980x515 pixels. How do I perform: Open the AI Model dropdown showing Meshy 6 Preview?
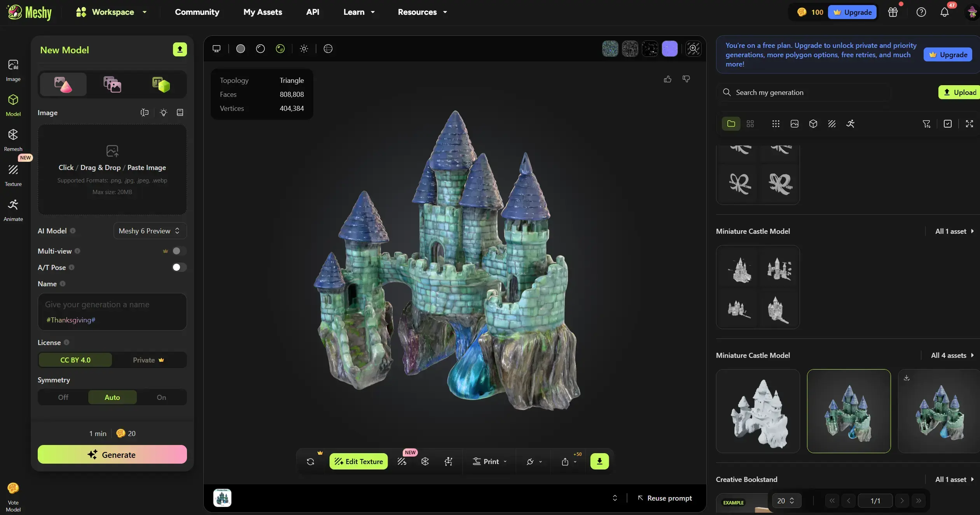tap(150, 231)
